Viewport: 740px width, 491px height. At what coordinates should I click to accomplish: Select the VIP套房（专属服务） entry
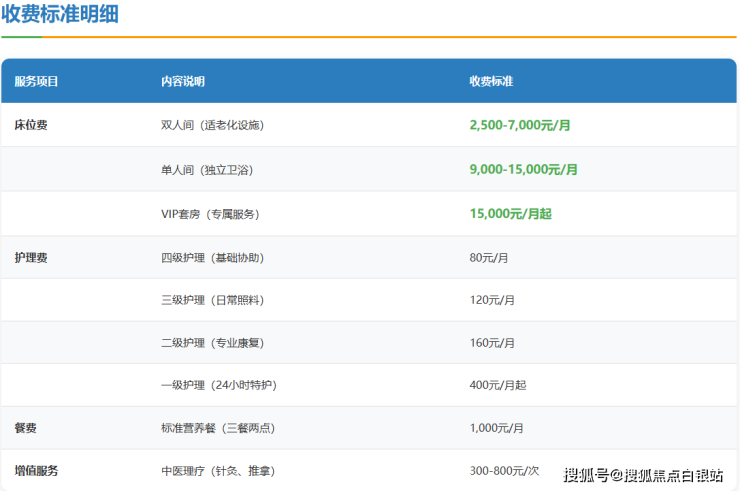coord(210,214)
